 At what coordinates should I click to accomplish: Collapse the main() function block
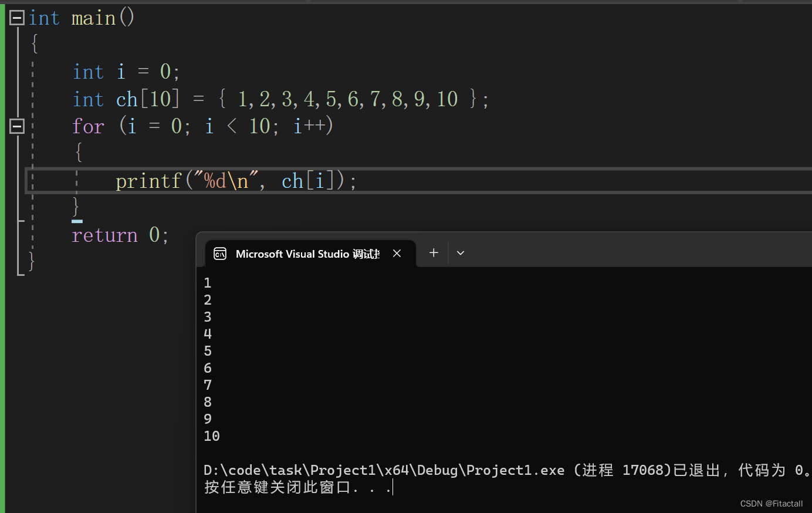tap(17, 18)
